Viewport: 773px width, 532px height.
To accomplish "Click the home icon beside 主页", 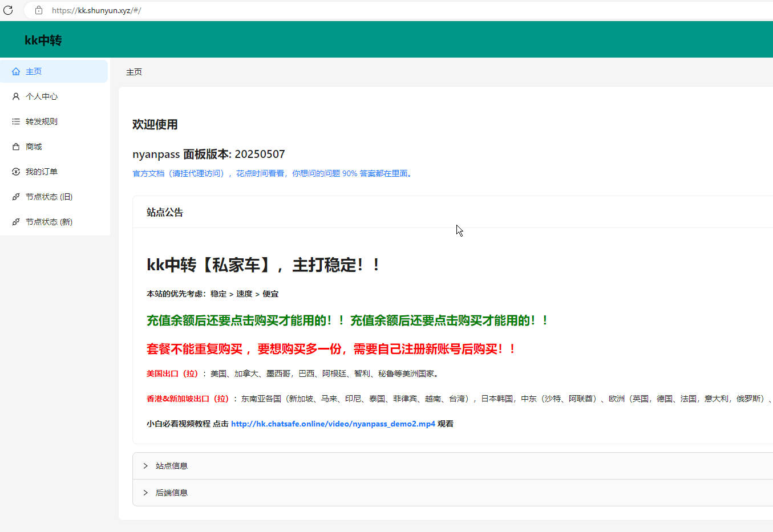I will click(x=16, y=71).
